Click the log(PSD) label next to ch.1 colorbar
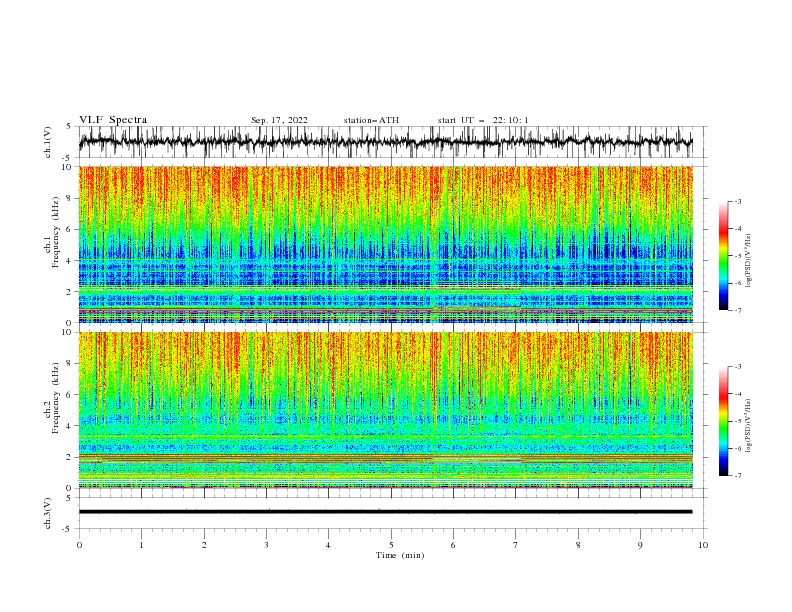The height and width of the screenshot is (612, 792). click(x=749, y=261)
